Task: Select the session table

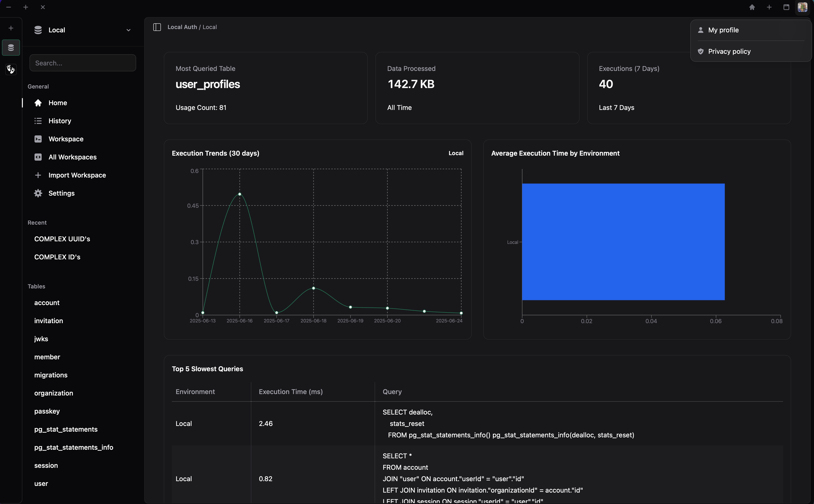Action: coord(46,465)
